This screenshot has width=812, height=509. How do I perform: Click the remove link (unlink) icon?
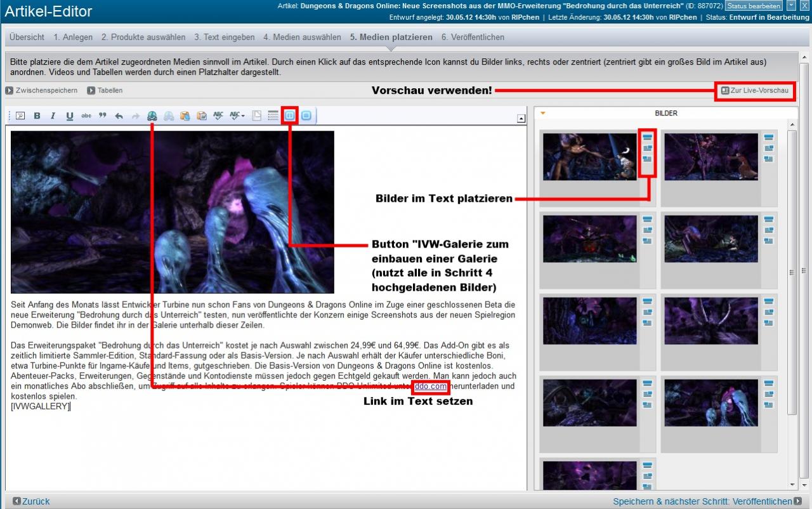[x=168, y=116]
